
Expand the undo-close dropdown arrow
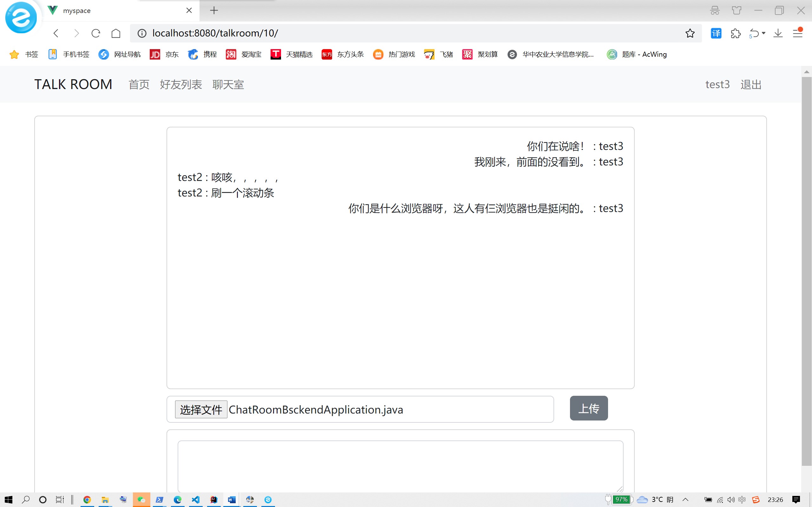tap(764, 33)
